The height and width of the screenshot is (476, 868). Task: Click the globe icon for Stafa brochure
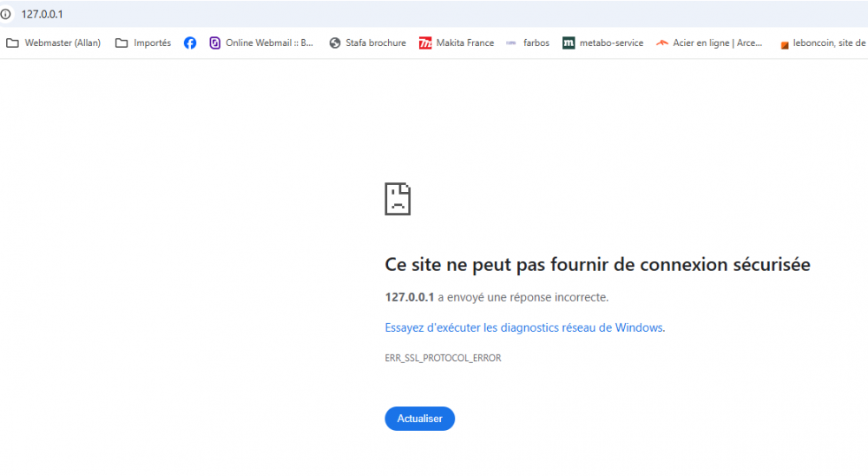[x=335, y=43]
